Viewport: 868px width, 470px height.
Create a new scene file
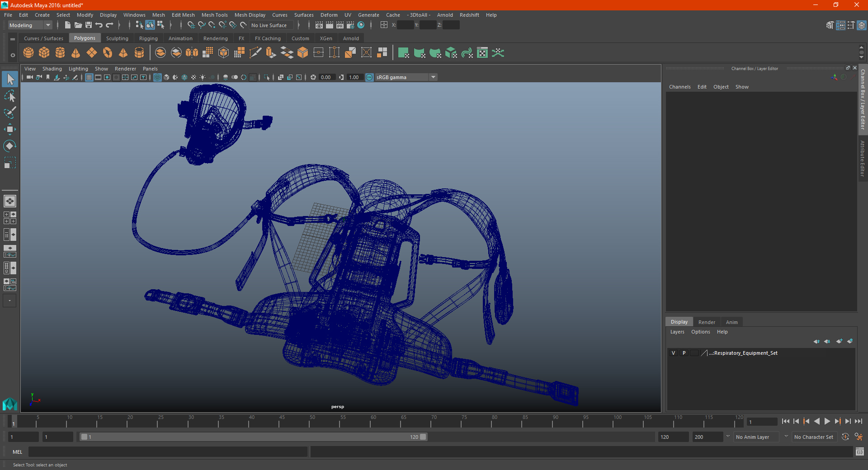(67, 25)
